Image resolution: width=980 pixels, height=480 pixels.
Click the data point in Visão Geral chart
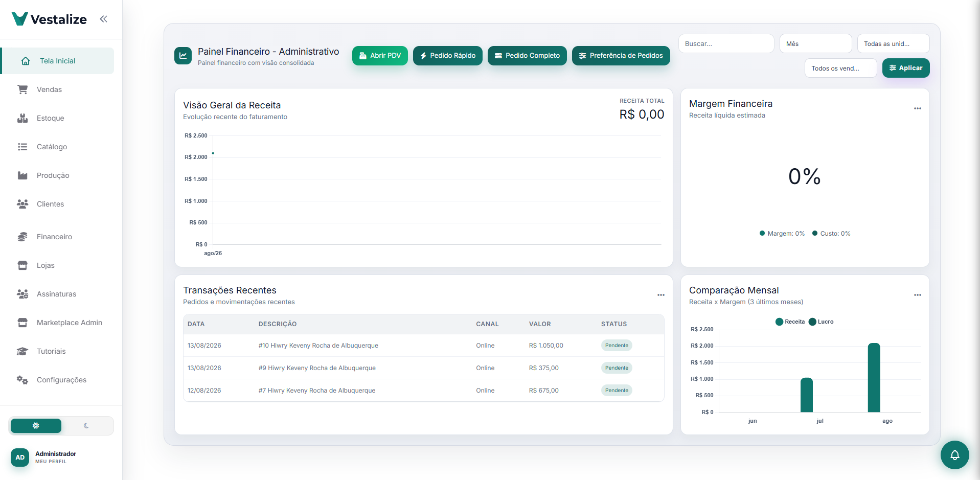pos(213,153)
